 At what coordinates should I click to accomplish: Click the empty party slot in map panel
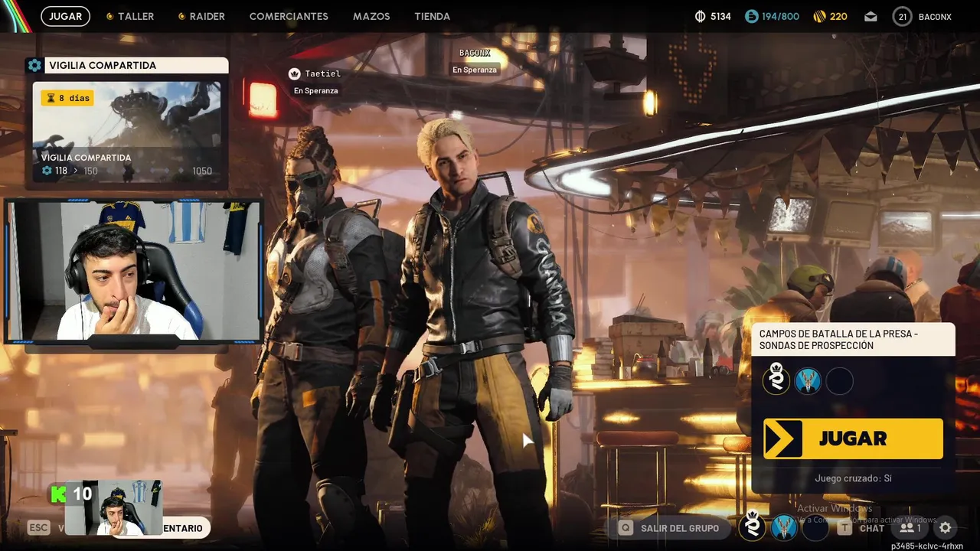(x=840, y=380)
